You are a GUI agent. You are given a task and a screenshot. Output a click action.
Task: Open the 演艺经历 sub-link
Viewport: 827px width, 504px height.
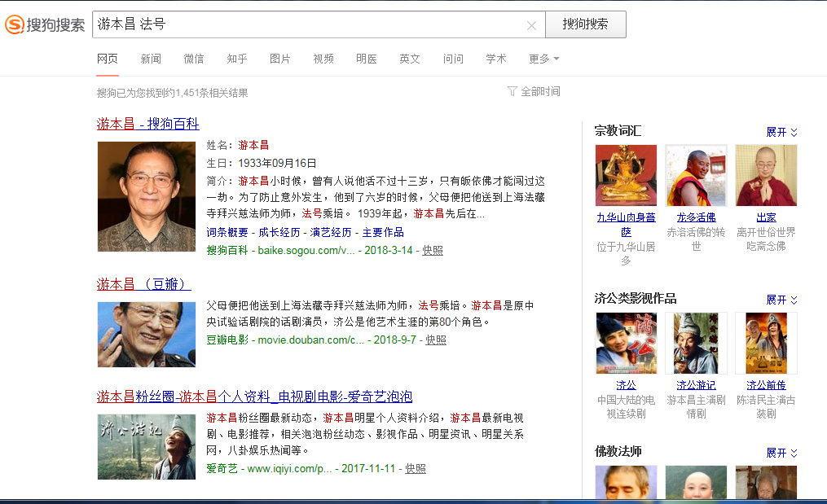pos(331,233)
